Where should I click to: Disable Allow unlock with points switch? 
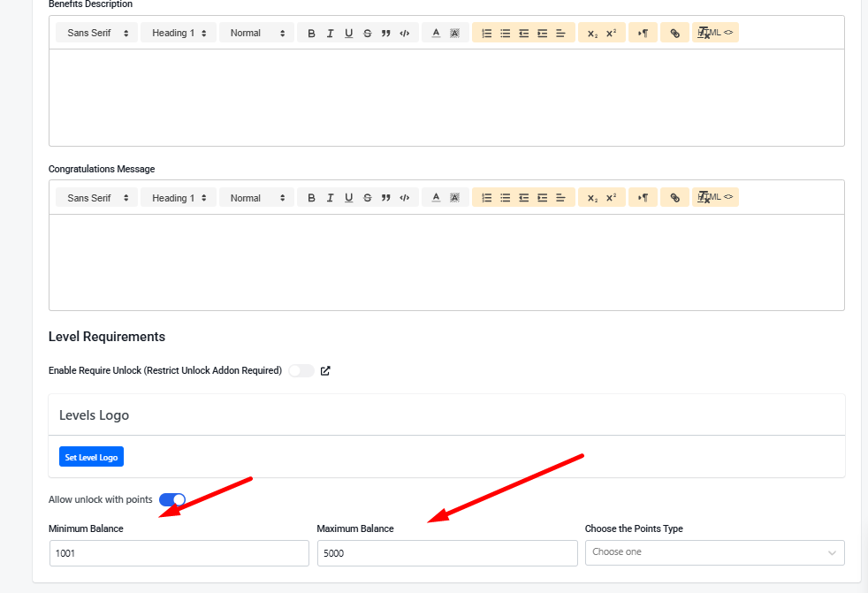click(x=172, y=499)
